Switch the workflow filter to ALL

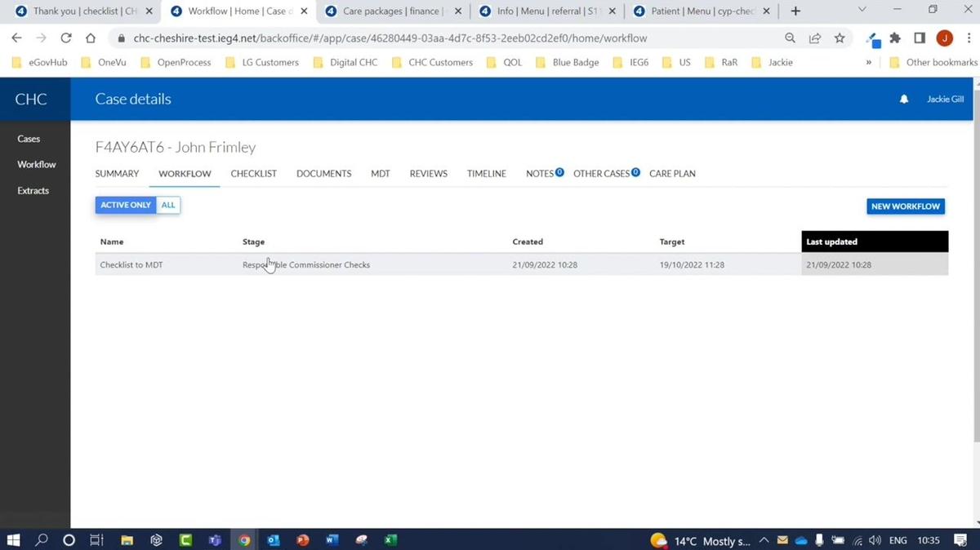[167, 205]
